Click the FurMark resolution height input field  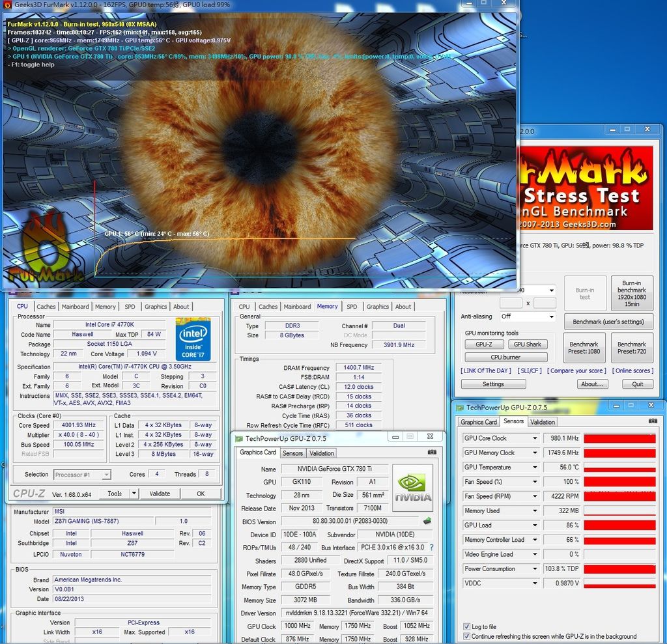point(545,303)
